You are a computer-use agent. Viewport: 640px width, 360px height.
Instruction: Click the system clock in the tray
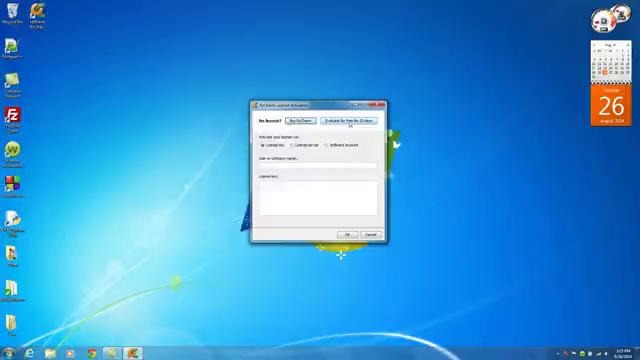(623, 353)
